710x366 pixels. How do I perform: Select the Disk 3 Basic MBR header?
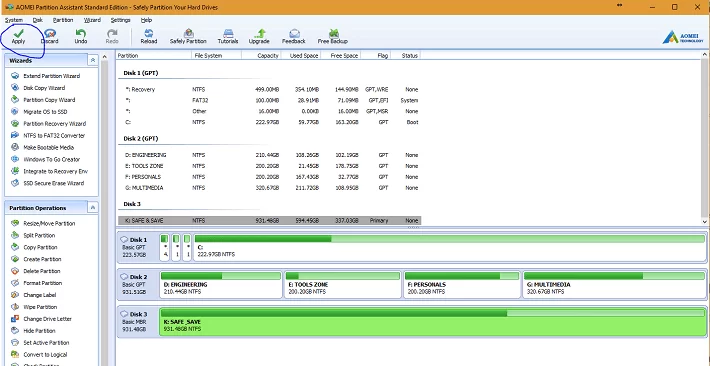138,321
